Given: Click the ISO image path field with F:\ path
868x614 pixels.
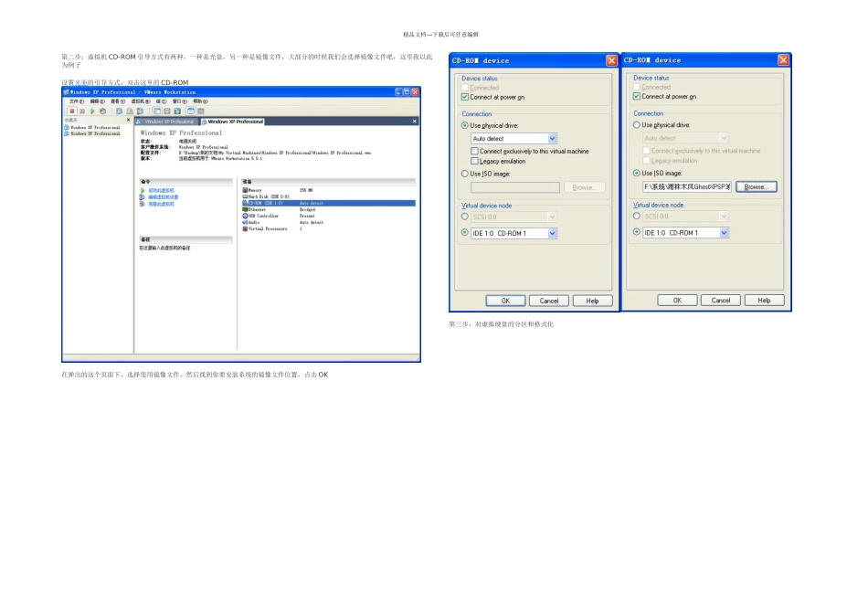Looking at the screenshot, I should (687, 186).
